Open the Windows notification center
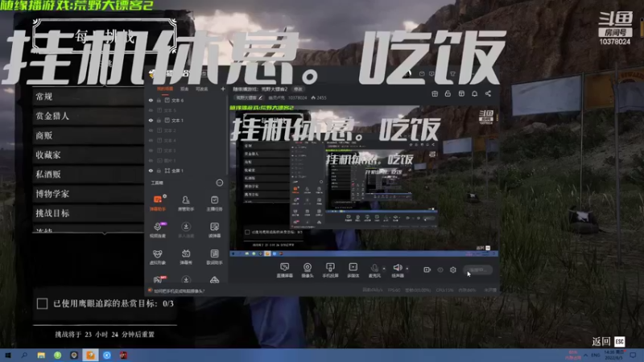The image size is (644, 362). [633, 355]
